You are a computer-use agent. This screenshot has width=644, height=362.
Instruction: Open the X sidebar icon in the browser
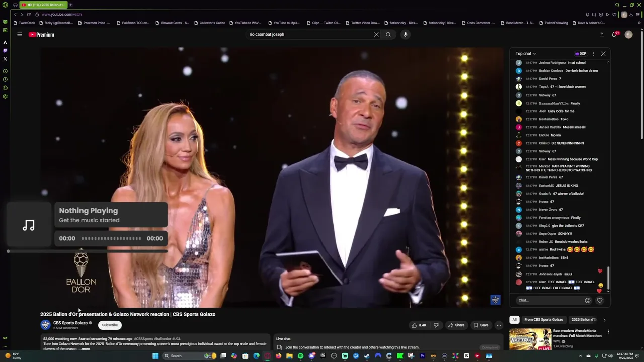(5, 59)
